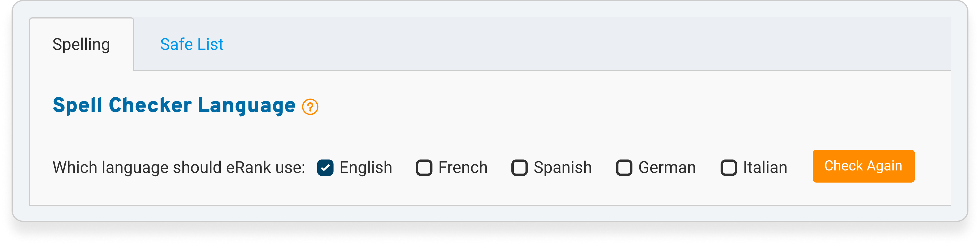Click the 'Which language should eRank use' text
Screen dimensions: 980x245
(x=179, y=168)
